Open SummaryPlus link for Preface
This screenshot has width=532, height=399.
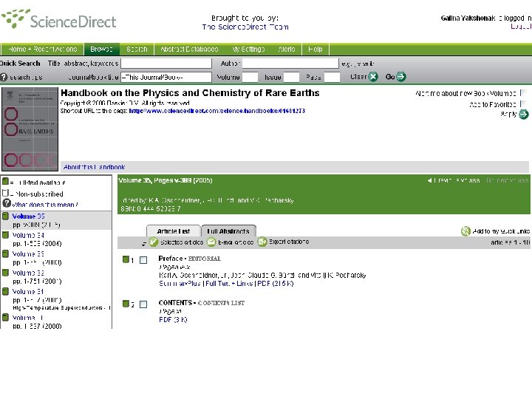coord(180,283)
